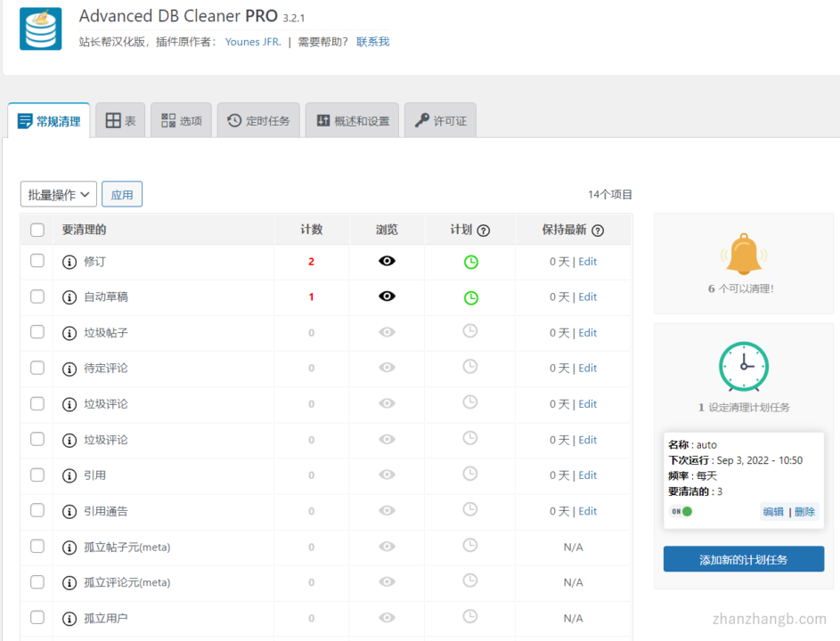Open the 批量操作 dropdown
The height and width of the screenshot is (641, 840).
[58, 193]
